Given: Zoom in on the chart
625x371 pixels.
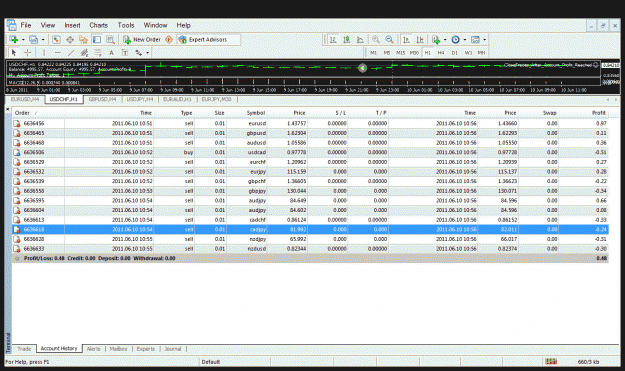Looking at the screenshot, I should 375,39.
